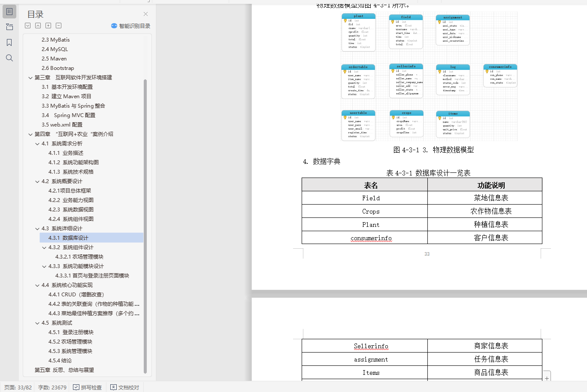Jump to 4.5.3 系统管理模块
The image size is (587, 392).
click(x=70, y=351)
